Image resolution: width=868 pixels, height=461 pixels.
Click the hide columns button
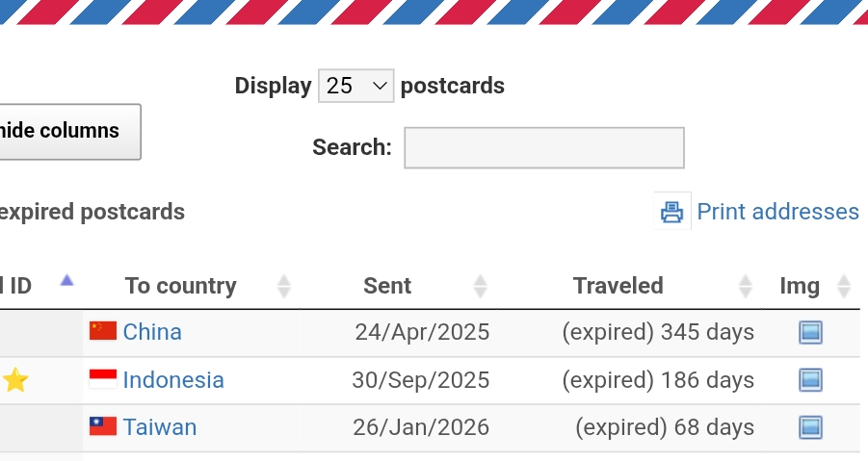(x=67, y=131)
